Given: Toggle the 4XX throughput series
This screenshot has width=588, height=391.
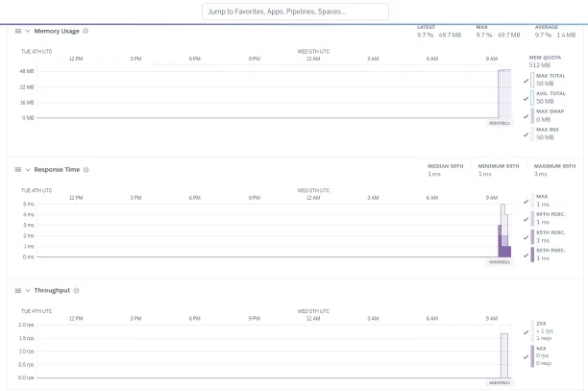Looking at the screenshot, I should pyautogui.click(x=526, y=356).
